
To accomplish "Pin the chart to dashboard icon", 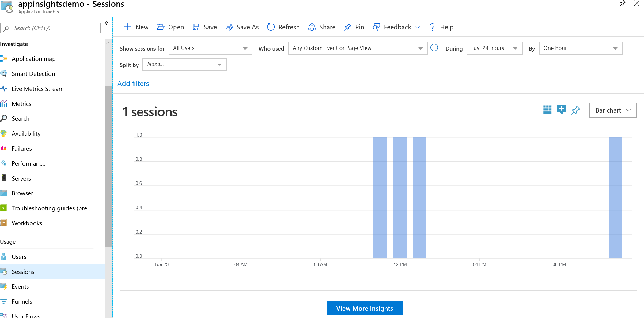I will (x=575, y=110).
